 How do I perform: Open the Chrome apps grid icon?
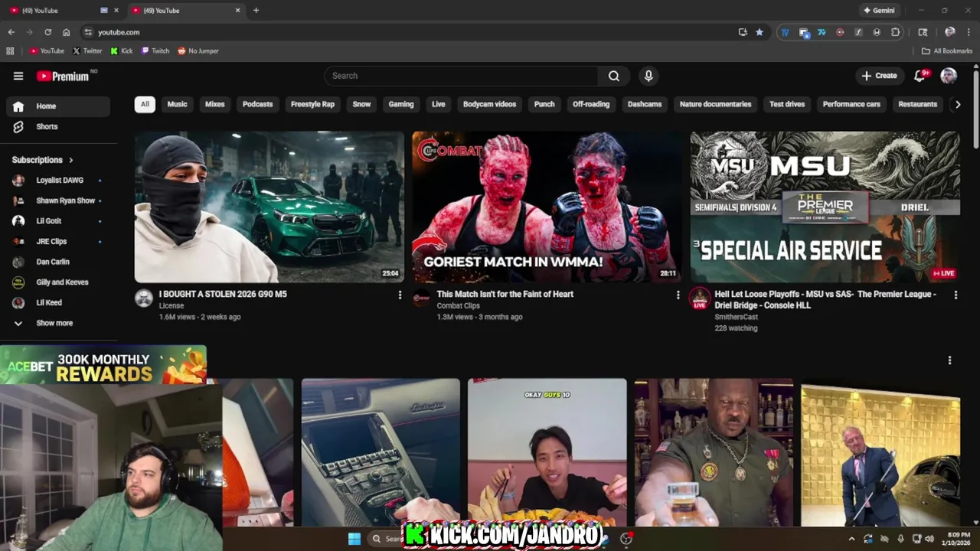[10, 51]
